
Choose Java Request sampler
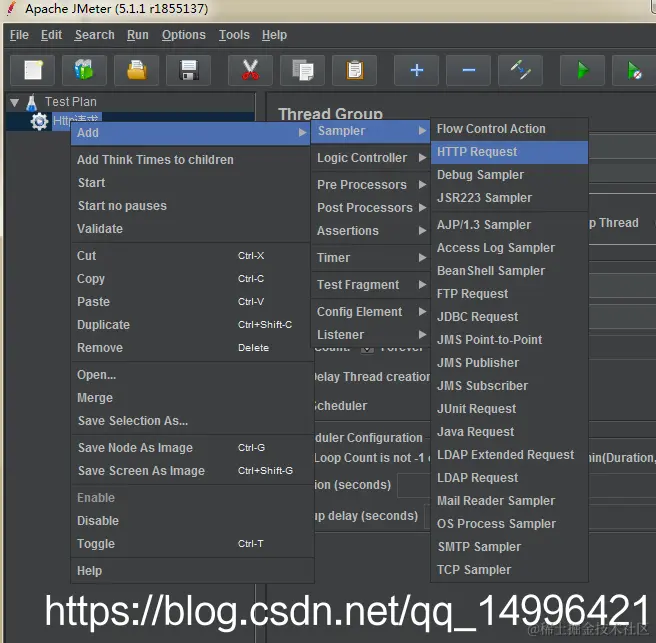pos(509,432)
